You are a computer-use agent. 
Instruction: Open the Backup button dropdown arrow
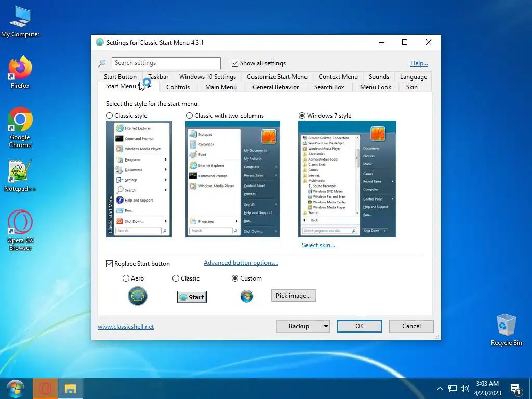(x=326, y=326)
